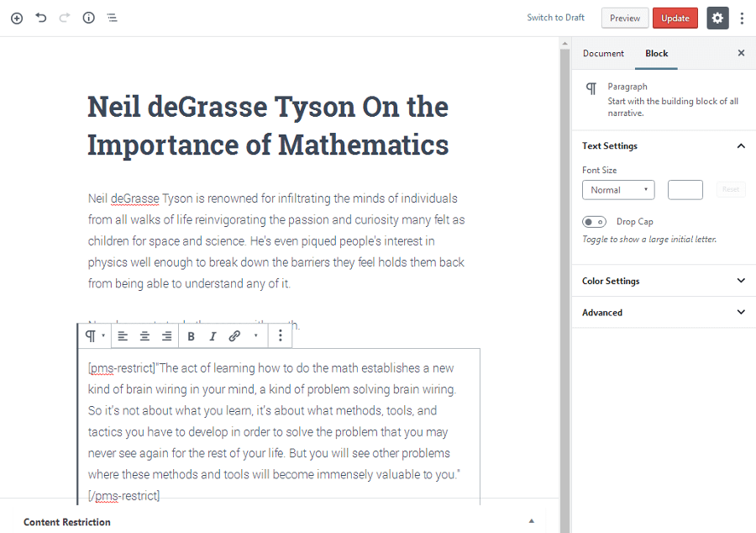This screenshot has width=756, height=533.
Task: Open the more tools vertical-dots menu
Action: (742, 18)
